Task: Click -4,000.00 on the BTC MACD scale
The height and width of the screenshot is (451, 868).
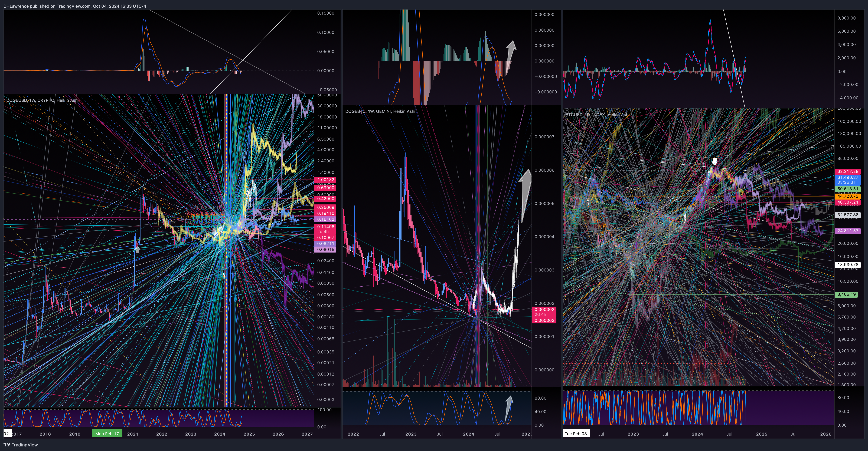Action: 847,98
